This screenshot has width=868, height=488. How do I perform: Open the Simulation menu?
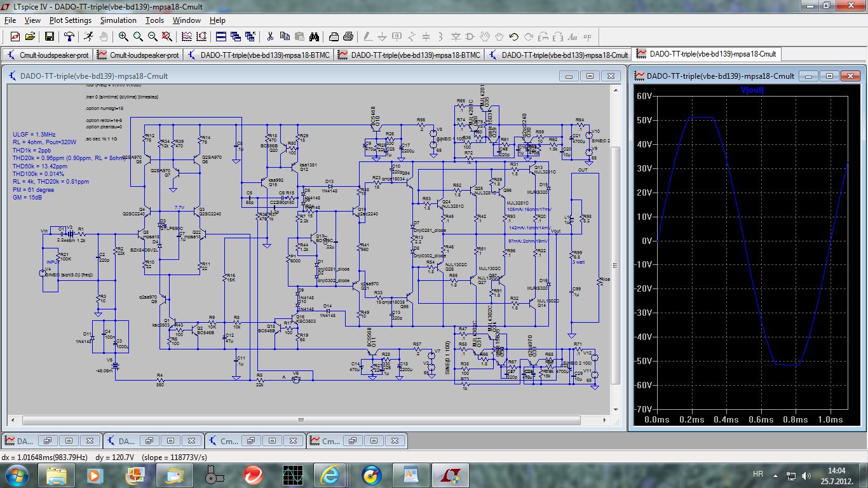pos(118,20)
